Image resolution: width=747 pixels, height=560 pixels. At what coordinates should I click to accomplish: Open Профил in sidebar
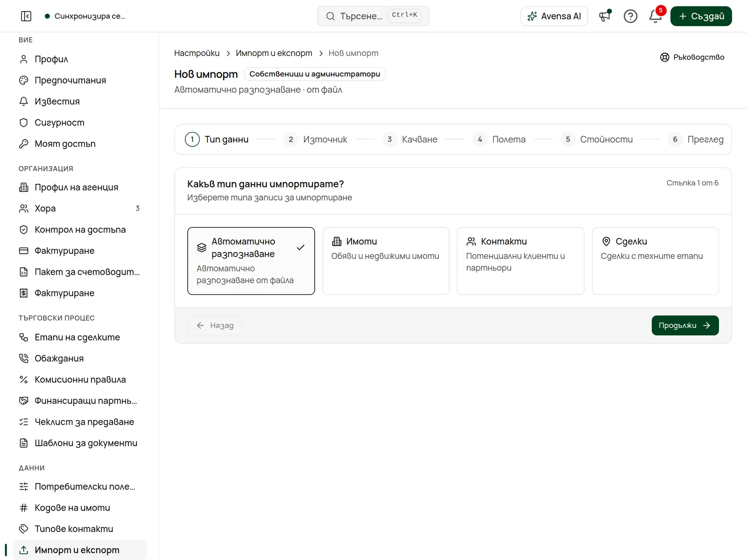79,59
